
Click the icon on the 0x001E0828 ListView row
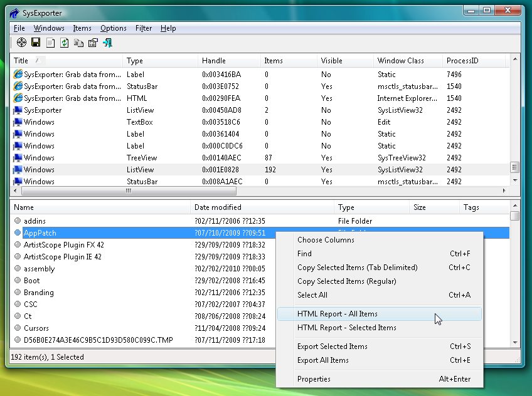[x=18, y=170]
